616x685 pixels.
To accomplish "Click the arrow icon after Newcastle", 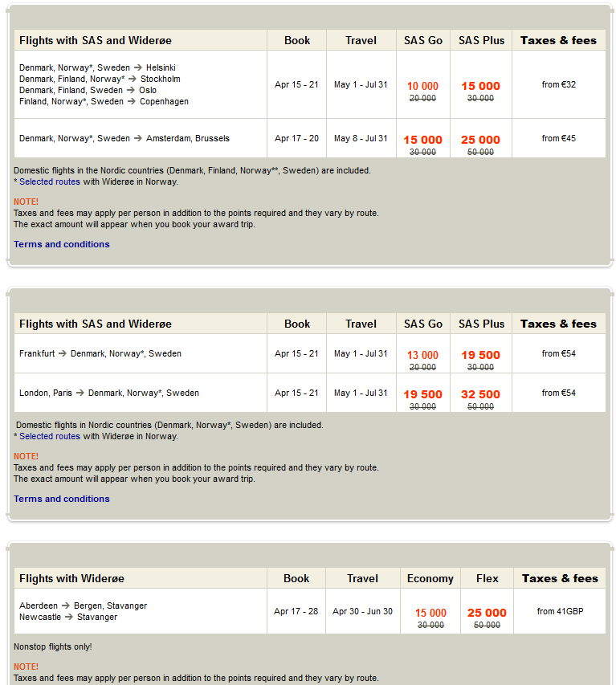I will click(x=69, y=618).
